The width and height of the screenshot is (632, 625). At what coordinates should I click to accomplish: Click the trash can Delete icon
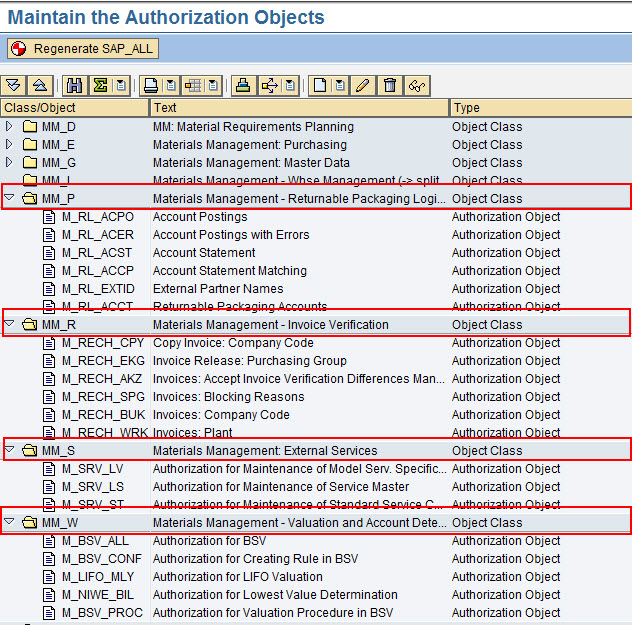pyautogui.click(x=390, y=86)
